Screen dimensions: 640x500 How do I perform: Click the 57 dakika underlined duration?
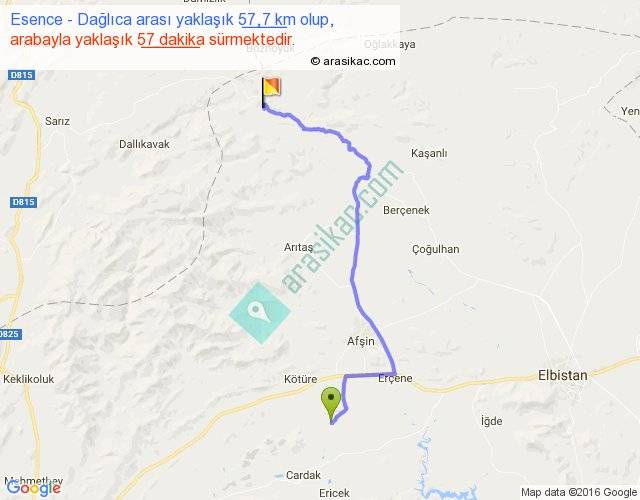171,40
